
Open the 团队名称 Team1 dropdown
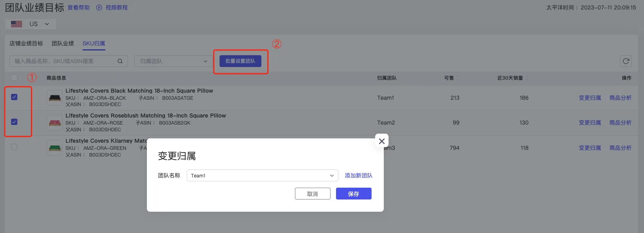pos(263,175)
